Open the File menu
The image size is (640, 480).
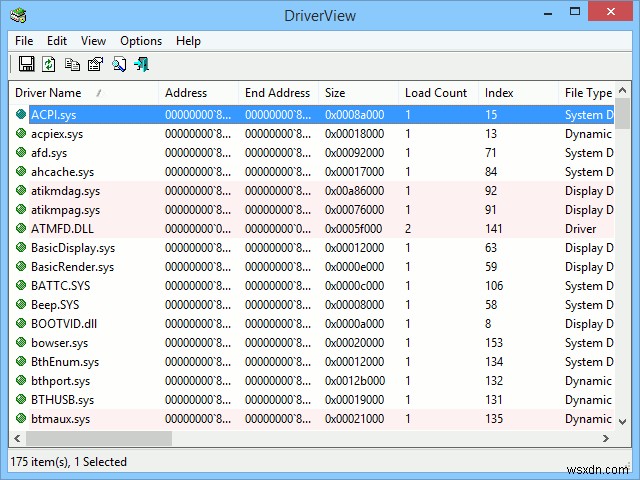tap(24, 41)
